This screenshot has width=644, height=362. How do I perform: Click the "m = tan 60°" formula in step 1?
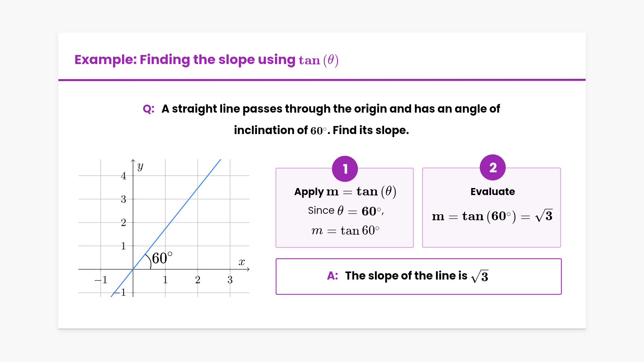click(x=345, y=231)
